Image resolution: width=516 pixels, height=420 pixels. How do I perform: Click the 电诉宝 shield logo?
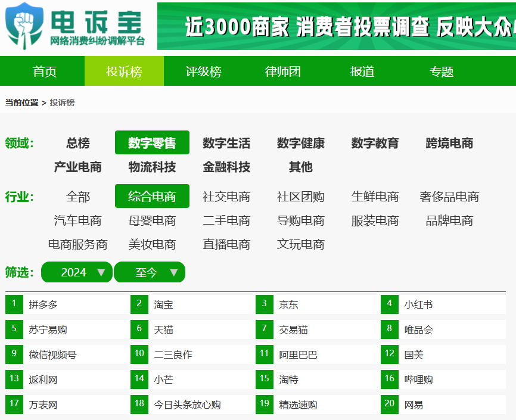point(24,26)
